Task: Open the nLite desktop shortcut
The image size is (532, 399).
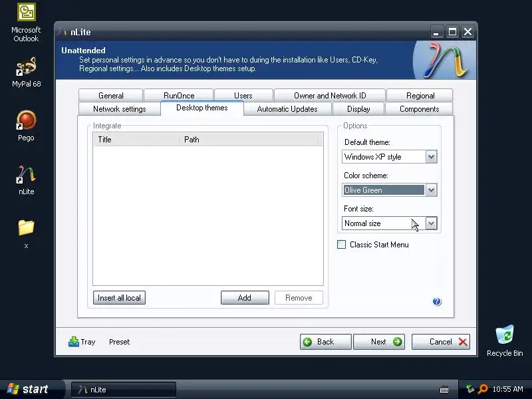Action: 26,180
